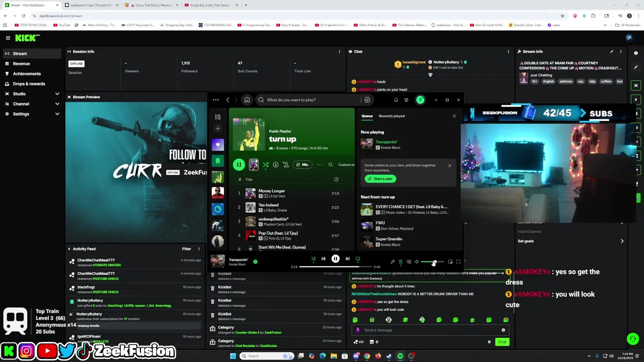Open Session Info panel options menu

(x=339, y=51)
